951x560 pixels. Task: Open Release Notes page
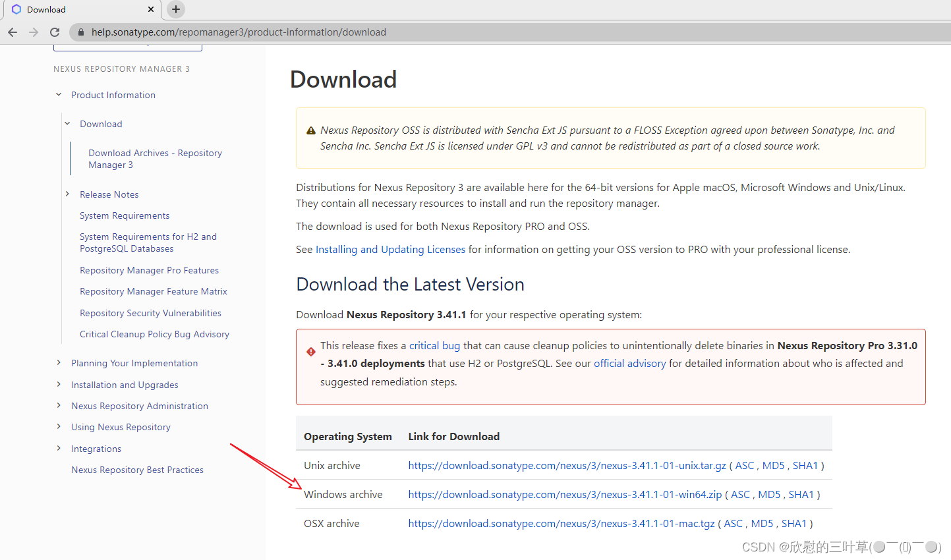click(x=109, y=194)
